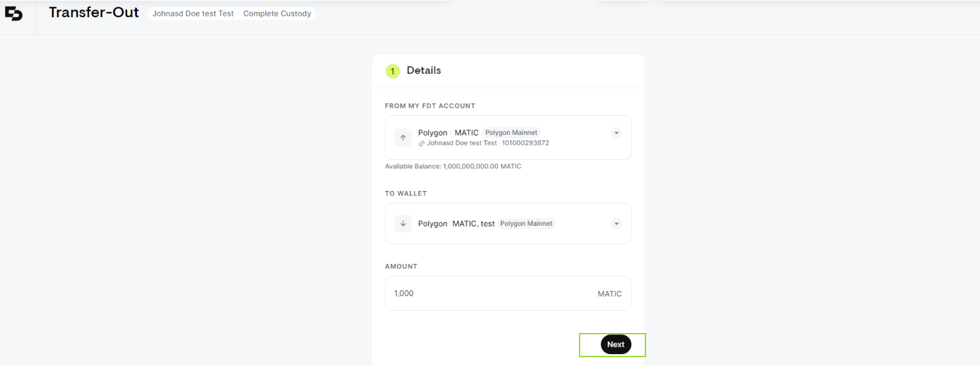This screenshot has height=366, width=980.
Task: Click the MATIC currency label in Amount field
Action: (609, 294)
